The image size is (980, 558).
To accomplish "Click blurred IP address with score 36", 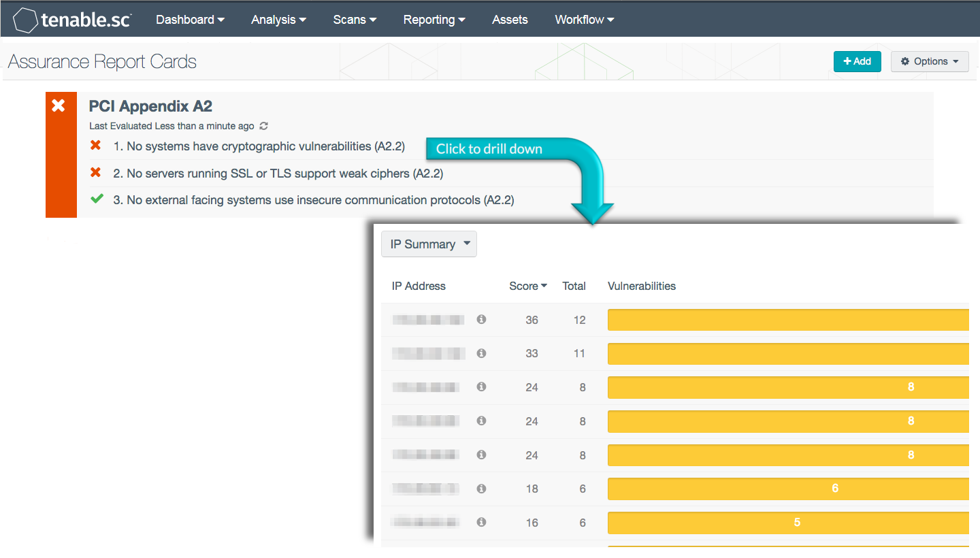I will click(429, 319).
